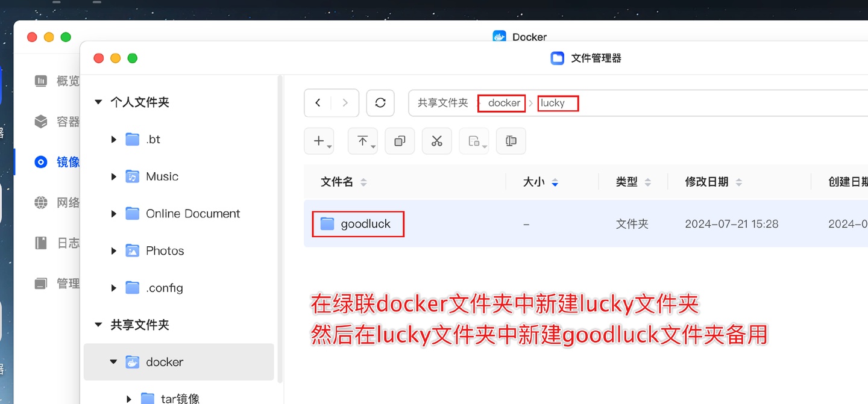
Task: Select 共享文件夹 in the path bar
Action: (442, 102)
